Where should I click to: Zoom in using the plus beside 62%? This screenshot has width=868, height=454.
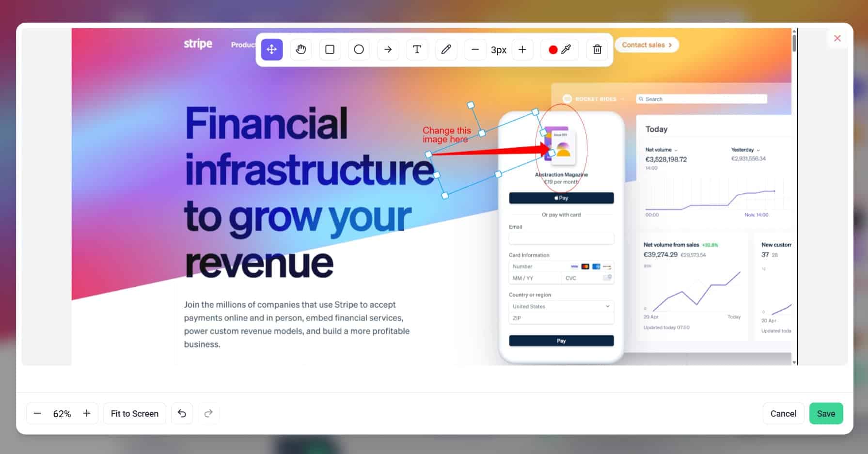87,413
